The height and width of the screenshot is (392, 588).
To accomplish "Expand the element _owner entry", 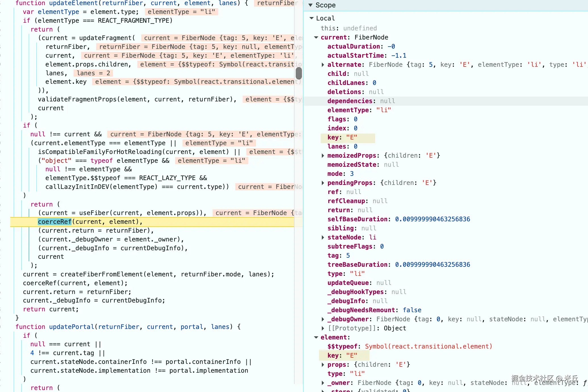I will (323, 383).
